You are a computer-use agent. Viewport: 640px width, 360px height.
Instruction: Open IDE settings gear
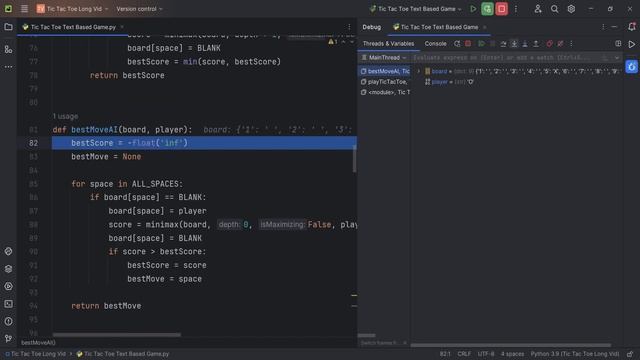coord(571,9)
